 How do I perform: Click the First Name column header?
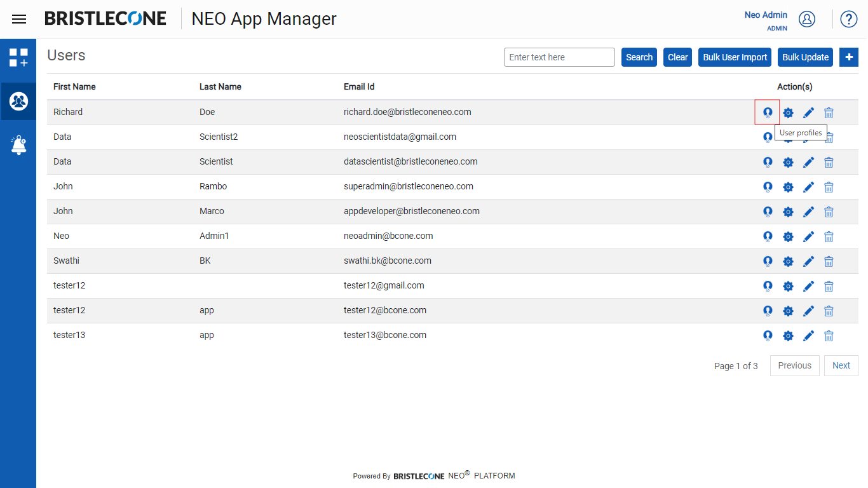click(74, 86)
